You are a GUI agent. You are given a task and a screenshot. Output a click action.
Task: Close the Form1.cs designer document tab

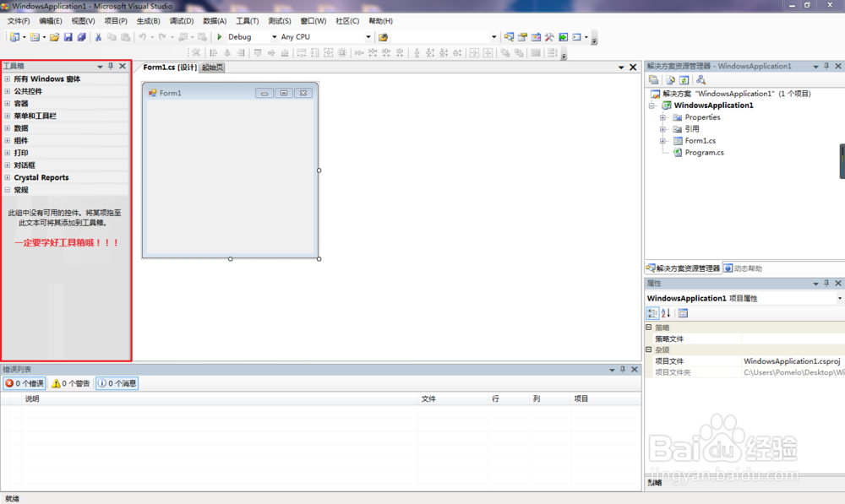633,68
